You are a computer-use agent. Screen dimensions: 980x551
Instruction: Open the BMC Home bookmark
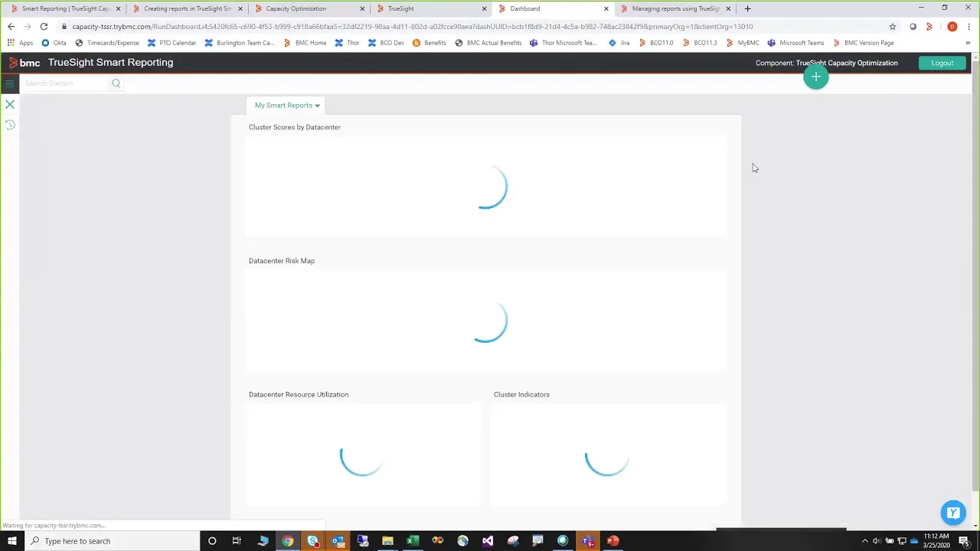[x=305, y=43]
